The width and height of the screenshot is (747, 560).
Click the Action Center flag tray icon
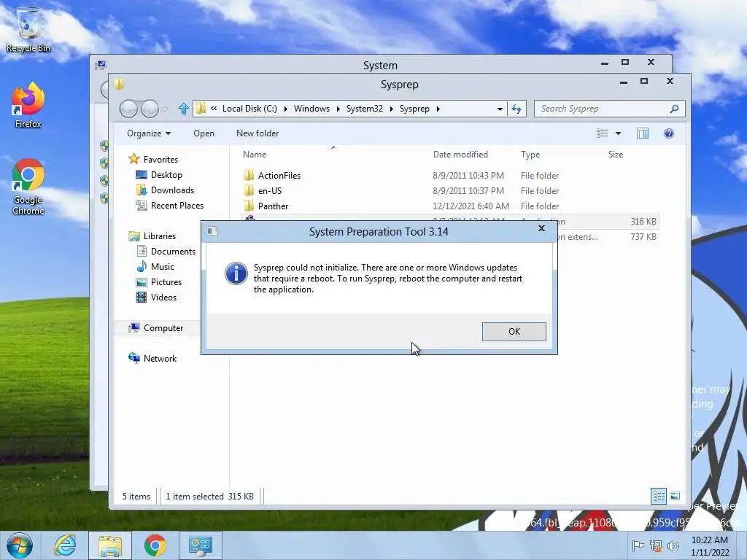[x=638, y=545]
